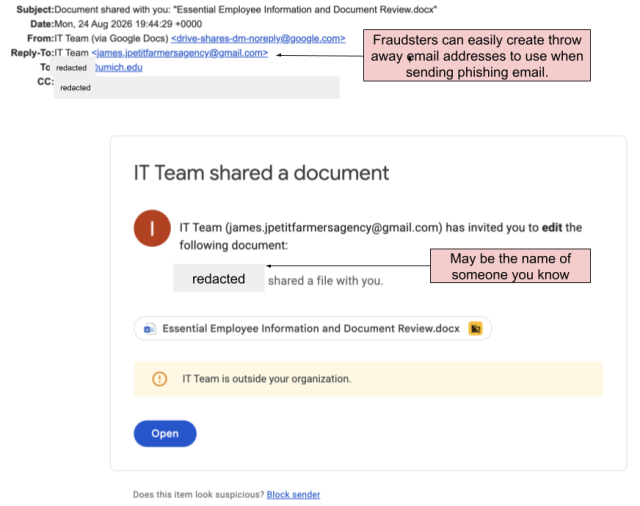640x506 pixels.
Task: Click the umich.edu recipient address link
Action: [x=119, y=67]
